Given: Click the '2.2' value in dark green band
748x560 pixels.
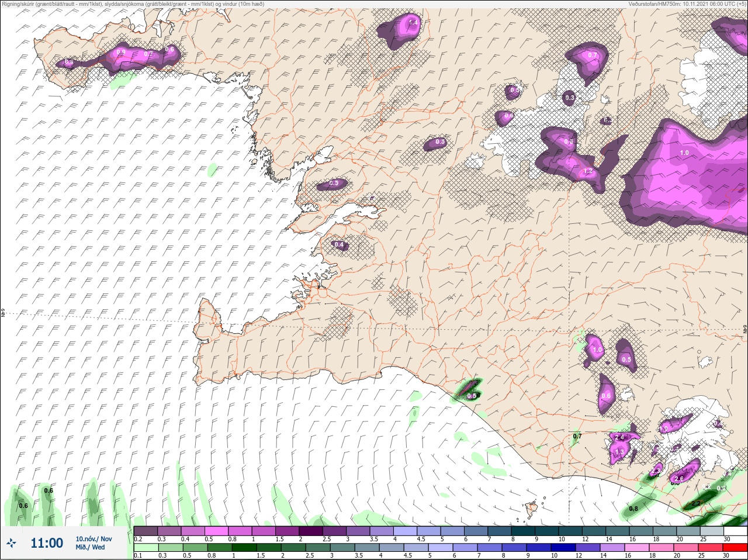Looking at the screenshot, I should click(696, 503).
